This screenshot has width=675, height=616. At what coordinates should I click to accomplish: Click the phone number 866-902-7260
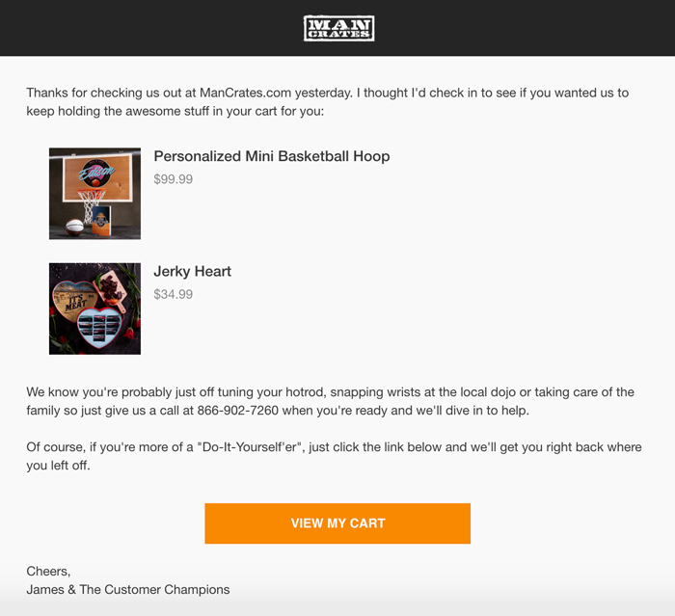237,411
